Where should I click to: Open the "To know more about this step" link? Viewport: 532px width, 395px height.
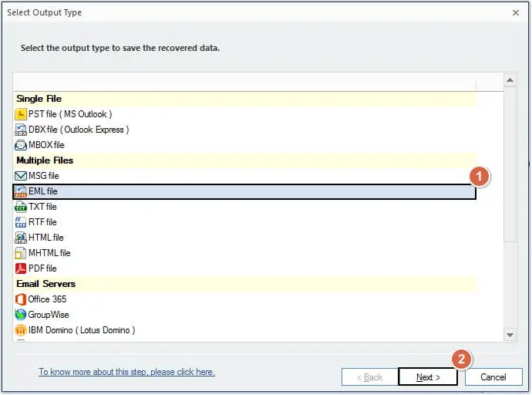tap(126, 373)
